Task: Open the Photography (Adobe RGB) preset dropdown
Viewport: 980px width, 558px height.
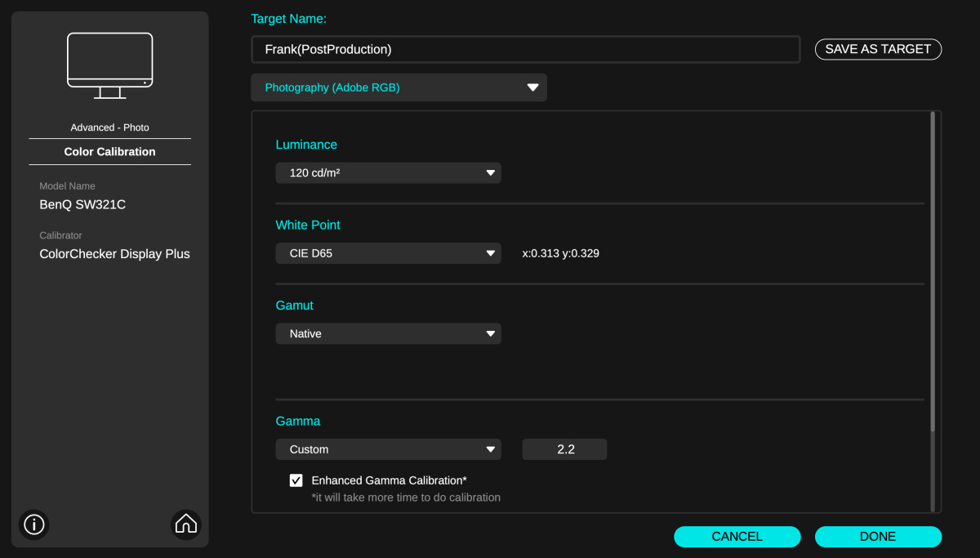Action: 399,87
